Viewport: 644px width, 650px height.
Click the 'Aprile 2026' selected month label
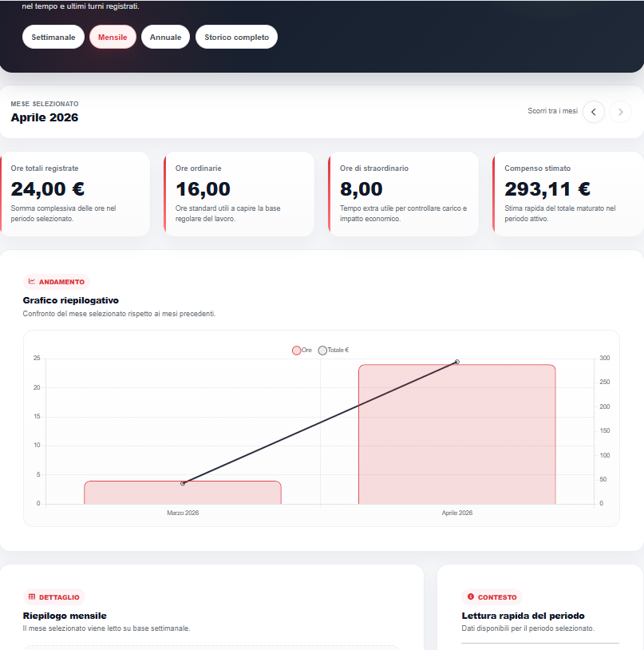[x=45, y=117]
